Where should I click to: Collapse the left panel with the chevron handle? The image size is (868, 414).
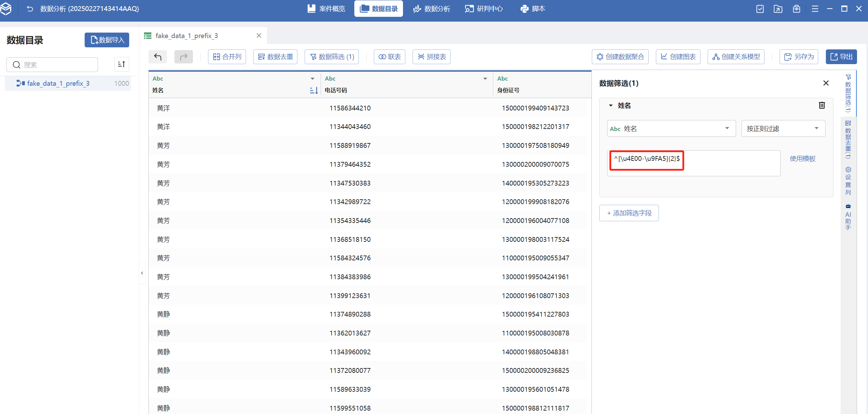click(142, 273)
